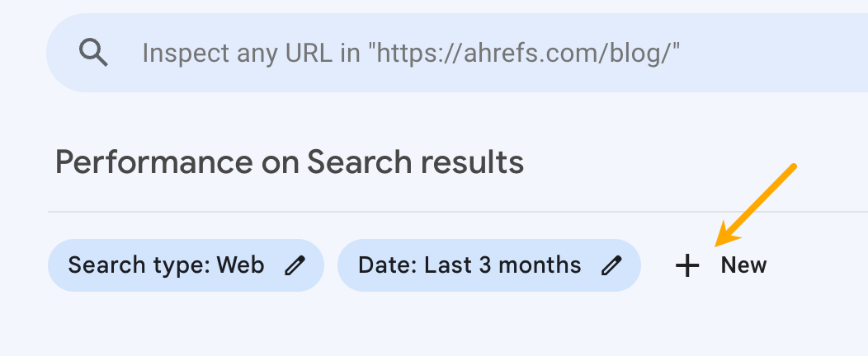Click the "Date:" label in filter chip
The width and height of the screenshot is (868, 356).
[388, 265]
